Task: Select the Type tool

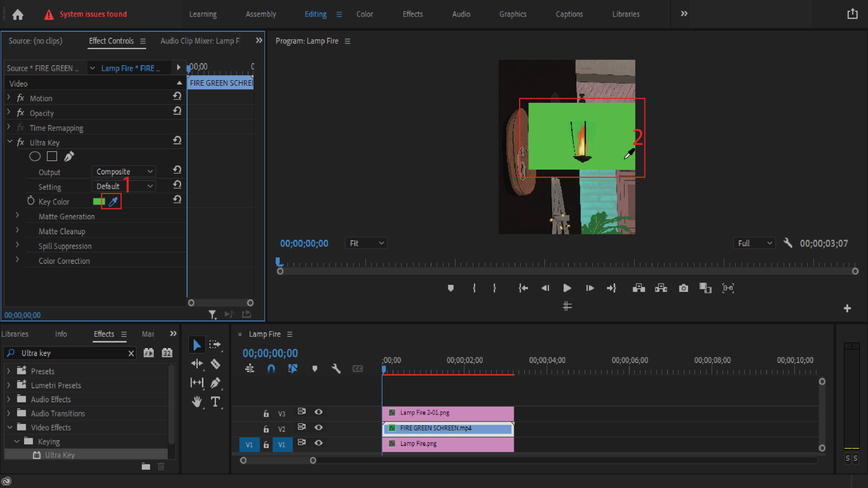Action: coord(215,402)
